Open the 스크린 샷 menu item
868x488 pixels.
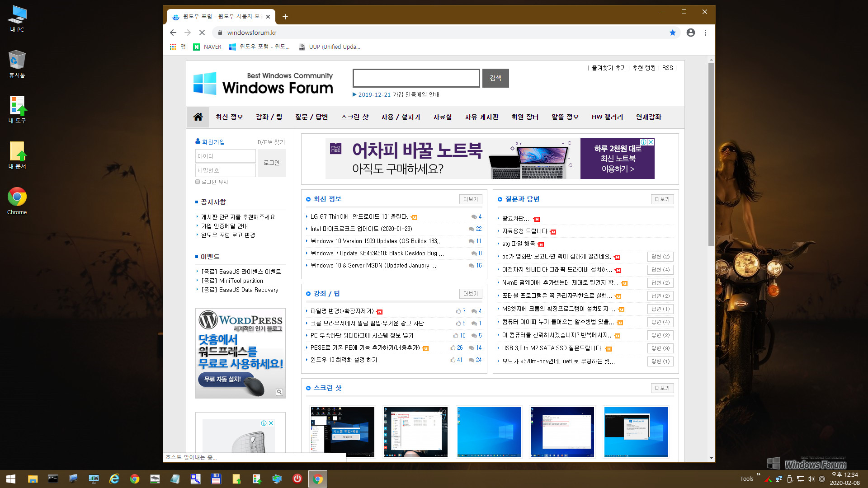click(355, 117)
